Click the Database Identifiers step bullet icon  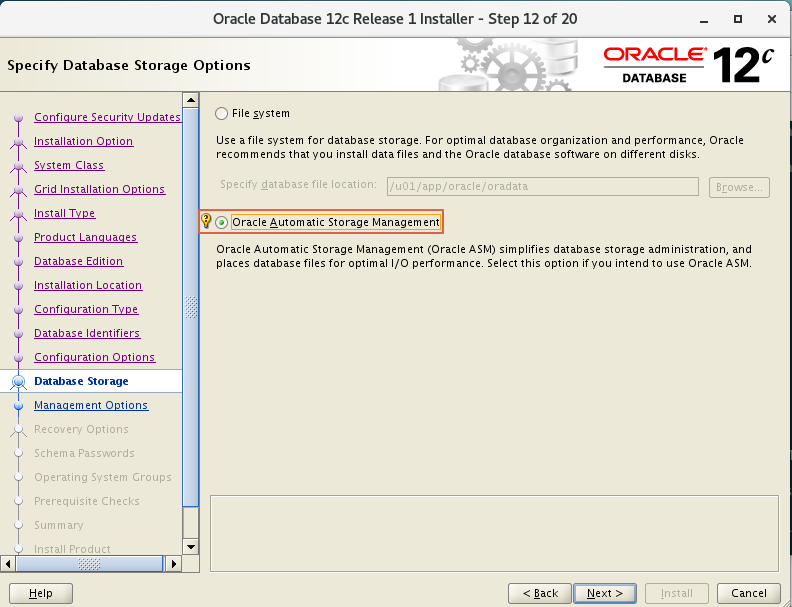[19, 333]
